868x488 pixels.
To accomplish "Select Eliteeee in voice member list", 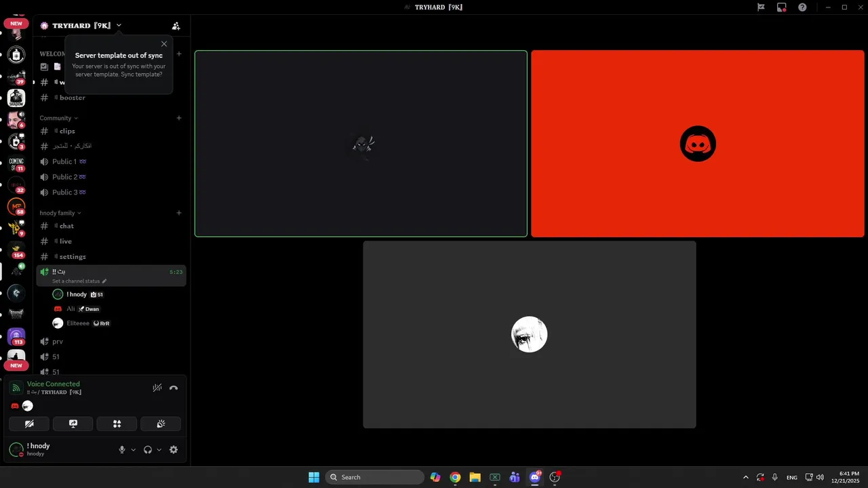I will 117,323.
